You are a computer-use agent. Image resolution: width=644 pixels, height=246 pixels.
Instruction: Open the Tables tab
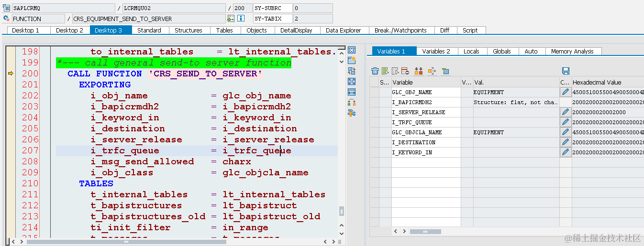(224, 30)
